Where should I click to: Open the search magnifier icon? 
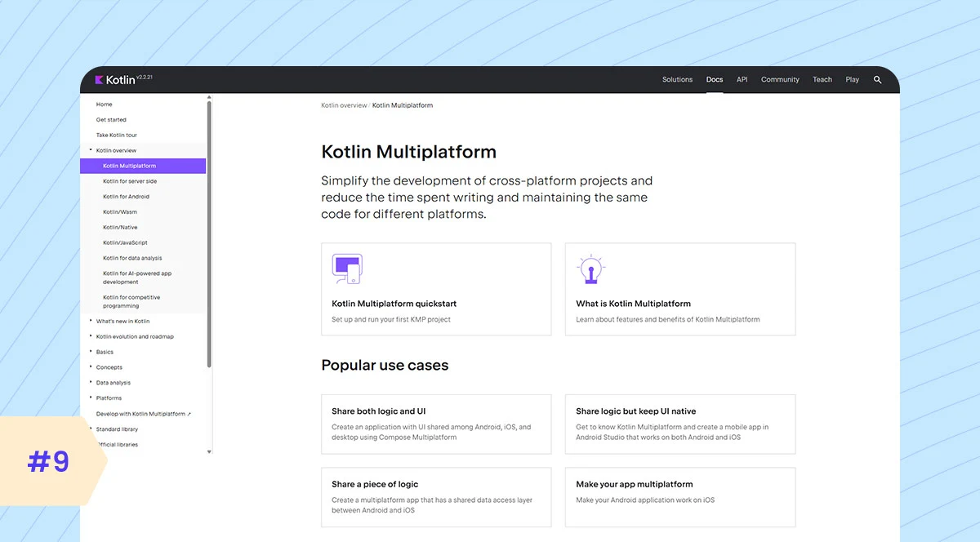coord(877,79)
